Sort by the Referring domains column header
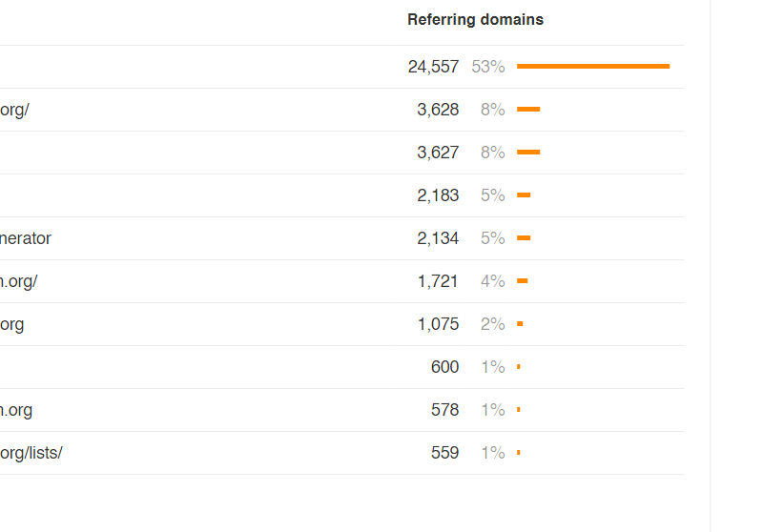Viewport: 763px width, 532px height. point(475,19)
